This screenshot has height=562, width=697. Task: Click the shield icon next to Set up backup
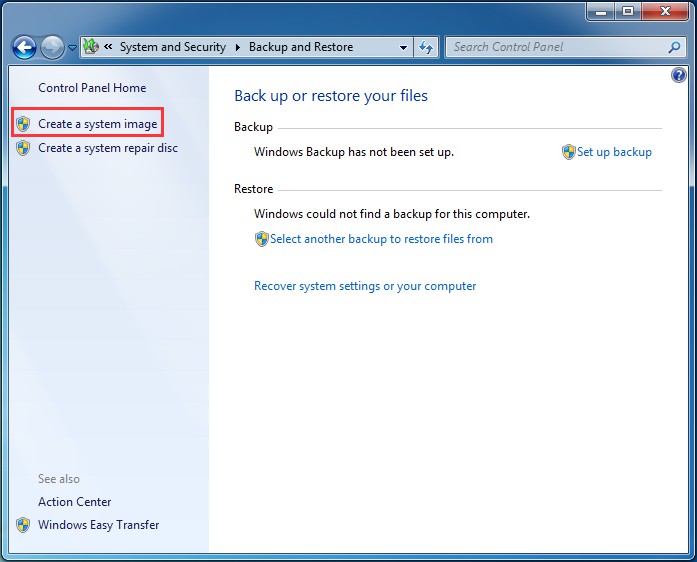pyautogui.click(x=569, y=152)
